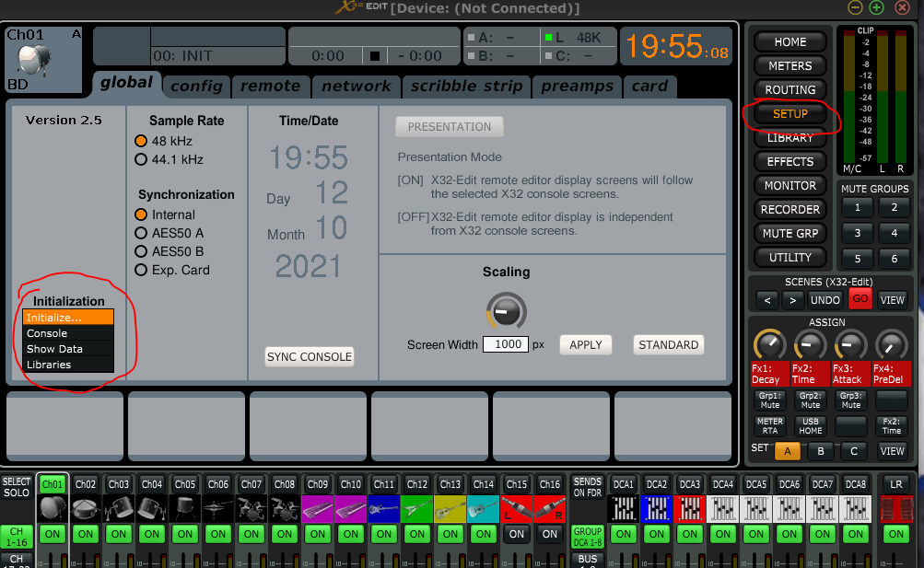Select the Ch01 kick drum channel icon
The height and width of the screenshot is (568, 924).
point(53,508)
